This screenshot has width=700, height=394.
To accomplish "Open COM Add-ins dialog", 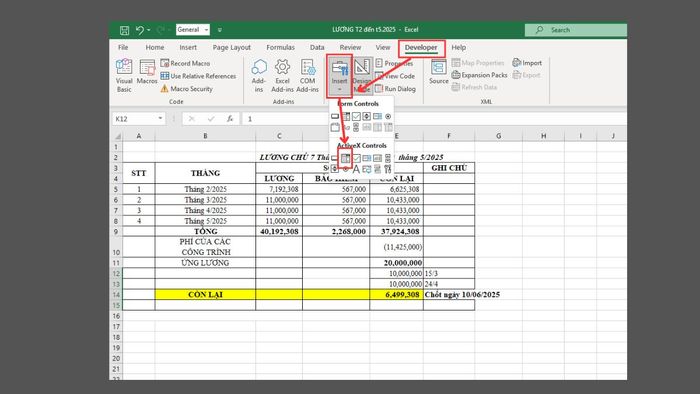I will point(307,75).
